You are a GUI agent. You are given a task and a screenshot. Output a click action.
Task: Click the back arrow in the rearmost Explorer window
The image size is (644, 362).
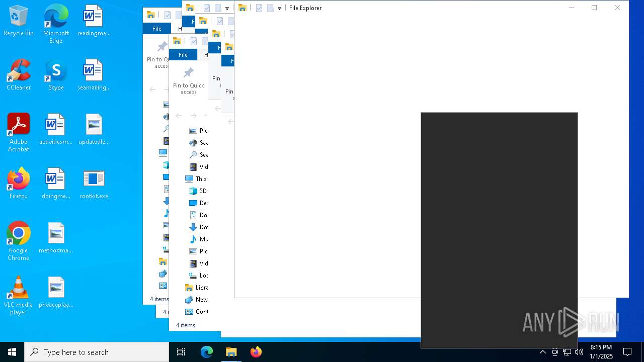pyautogui.click(x=152, y=89)
